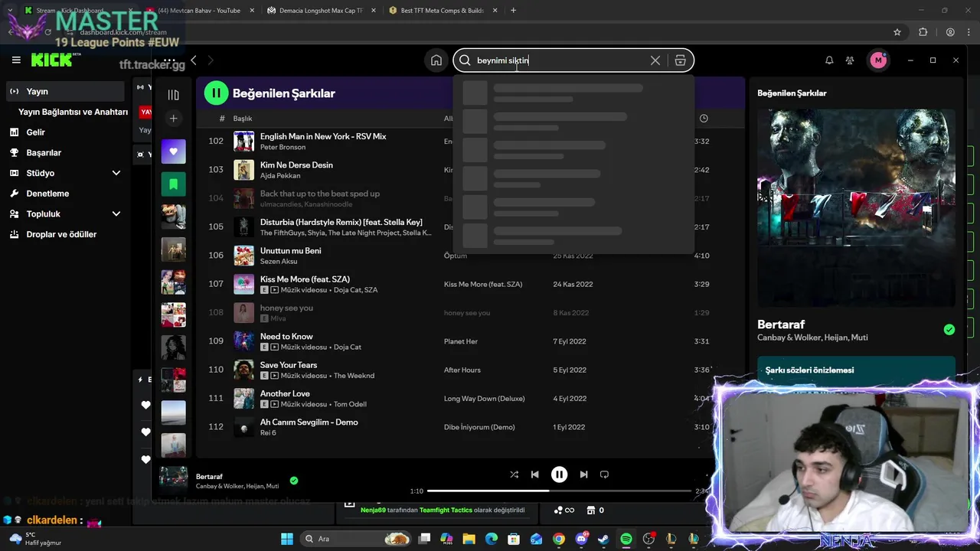Click Bertaraf title in right panel
The width and height of the screenshot is (980, 551).
tap(781, 324)
